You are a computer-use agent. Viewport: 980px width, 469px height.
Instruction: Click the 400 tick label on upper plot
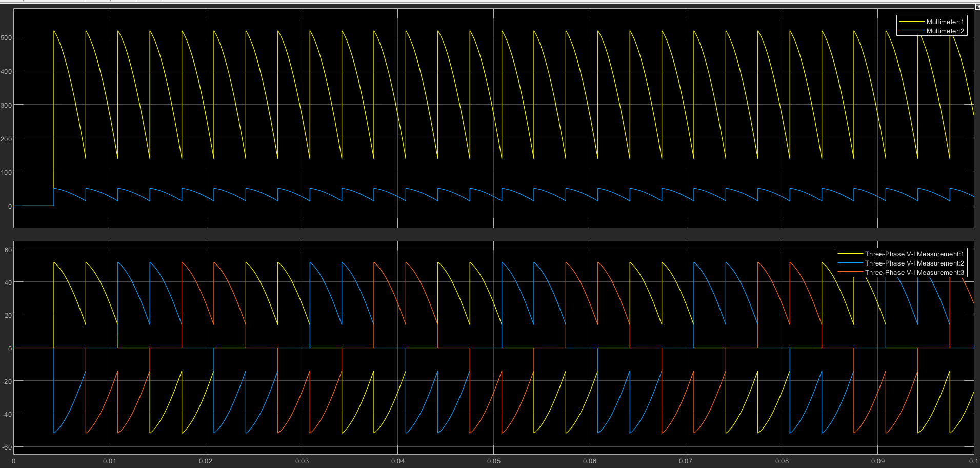[6, 71]
